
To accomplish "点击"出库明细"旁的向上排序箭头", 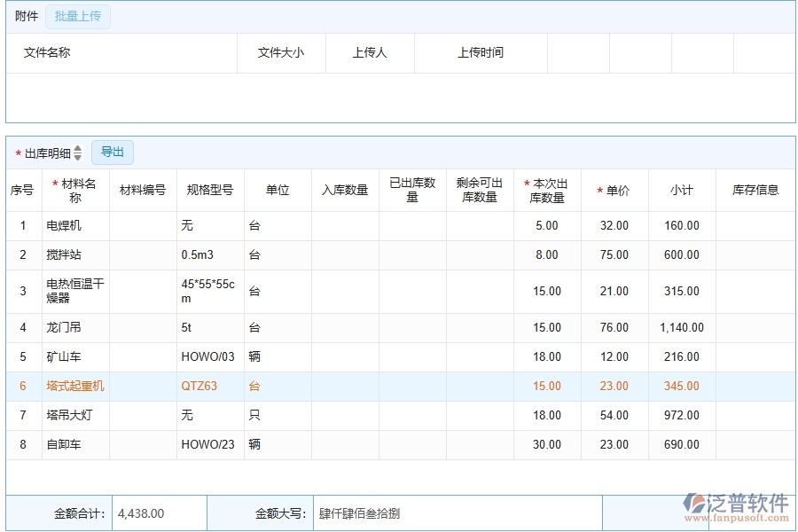I will tap(77, 148).
